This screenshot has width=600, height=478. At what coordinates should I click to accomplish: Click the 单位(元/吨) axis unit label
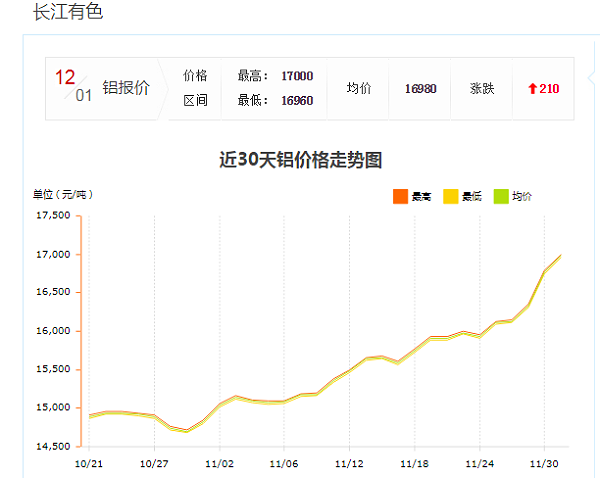pos(63,194)
